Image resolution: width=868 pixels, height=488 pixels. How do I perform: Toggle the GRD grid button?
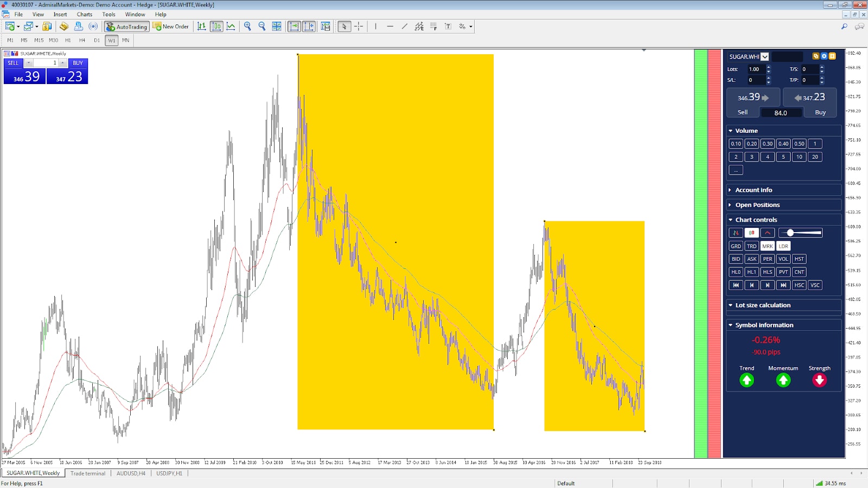736,246
